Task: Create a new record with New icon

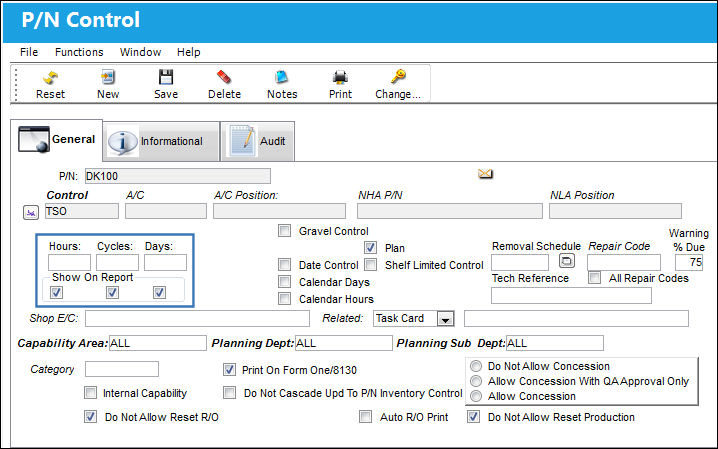Action: point(108,77)
